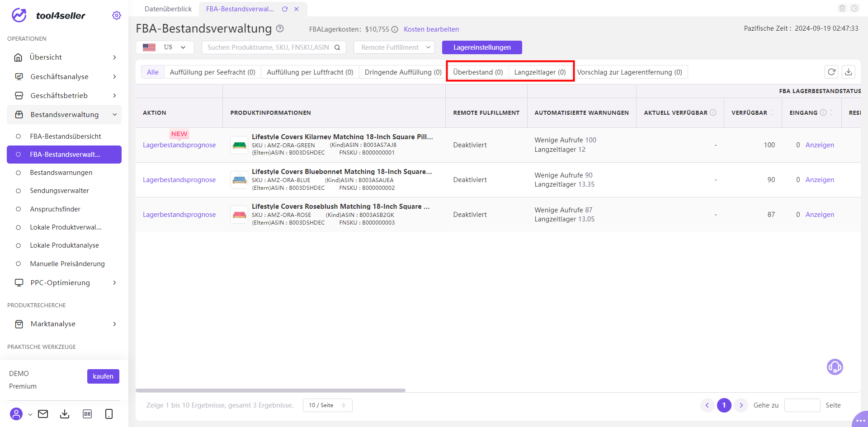Image resolution: width=868 pixels, height=427 pixels.
Task: Expand the Geschäftsbetrieb sidebar menu
Action: (x=64, y=95)
